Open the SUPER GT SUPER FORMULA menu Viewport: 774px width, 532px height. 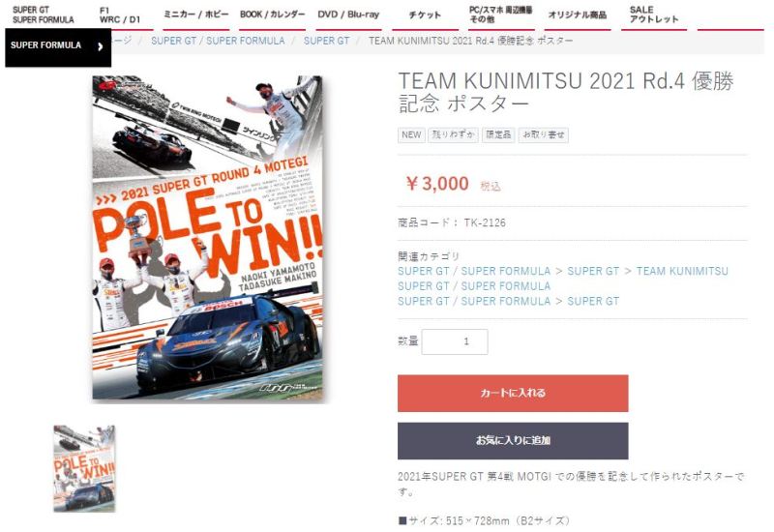coord(43,15)
